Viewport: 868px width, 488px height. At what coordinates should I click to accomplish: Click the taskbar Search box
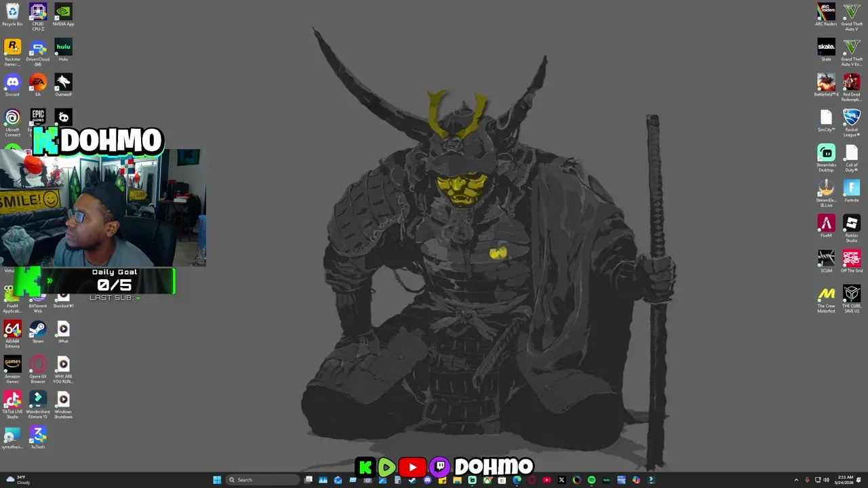tap(263, 480)
